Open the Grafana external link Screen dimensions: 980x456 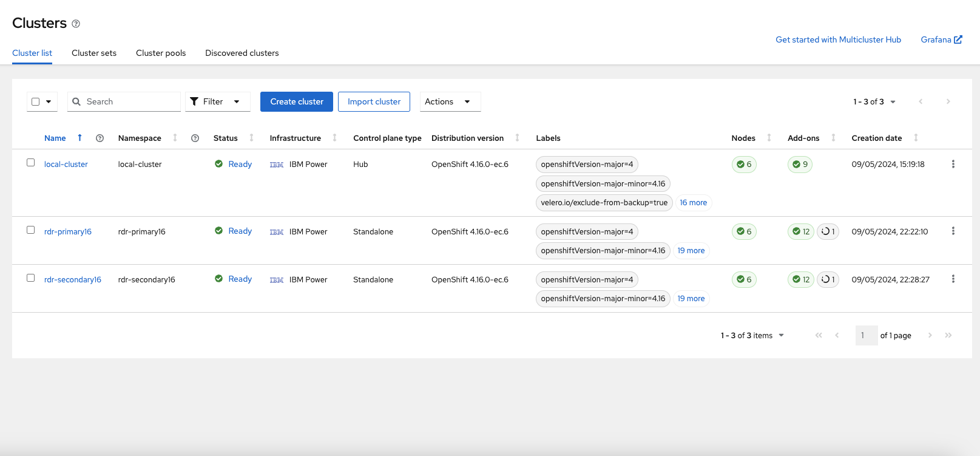pyautogui.click(x=941, y=40)
